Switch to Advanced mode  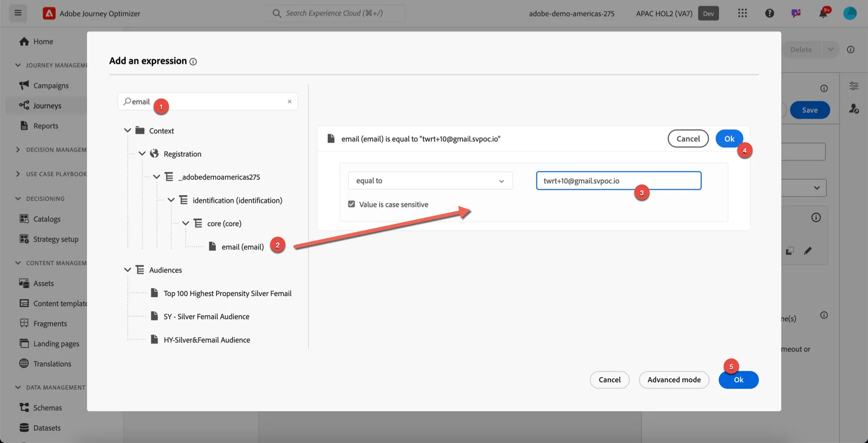pyautogui.click(x=674, y=380)
